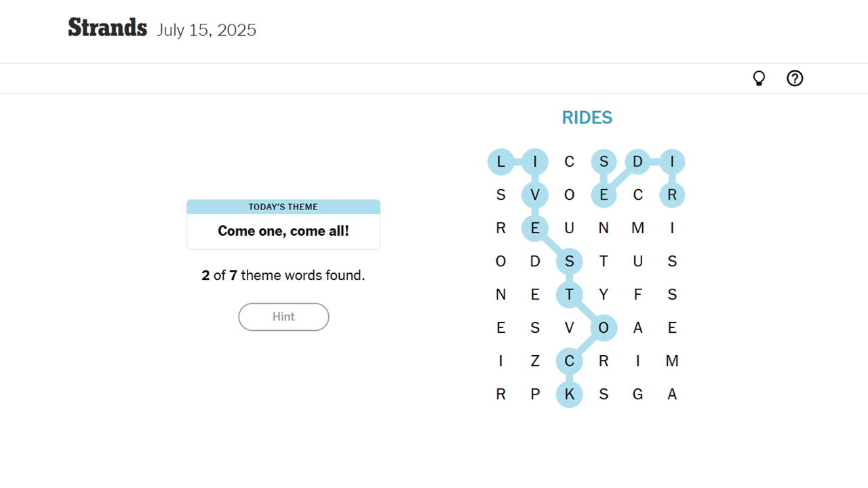Click the Strands logo title
This screenshot has width=868, height=488.
click(108, 28)
